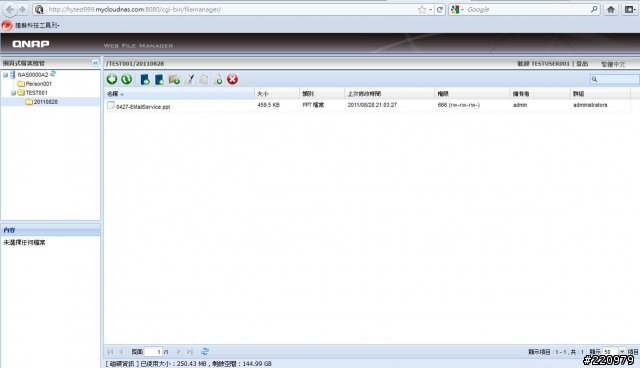
Task: Click the 459.5 KB size cell
Action: click(269, 105)
